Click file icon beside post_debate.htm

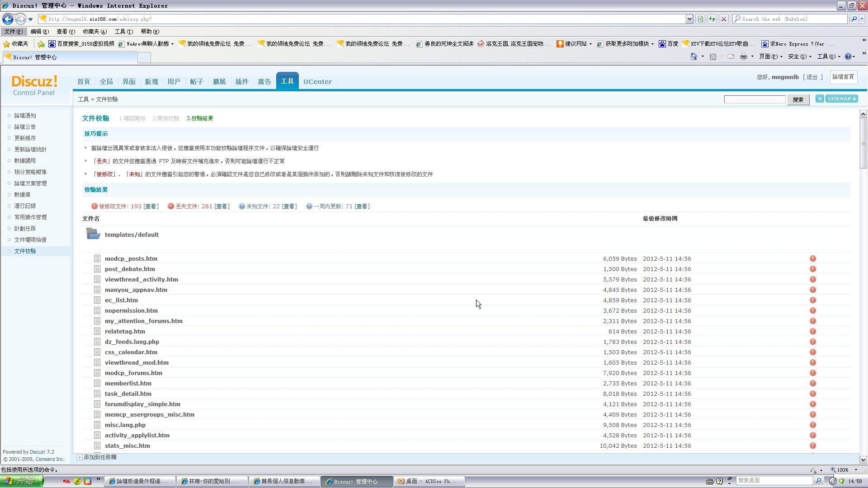click(x=97, y=269)
